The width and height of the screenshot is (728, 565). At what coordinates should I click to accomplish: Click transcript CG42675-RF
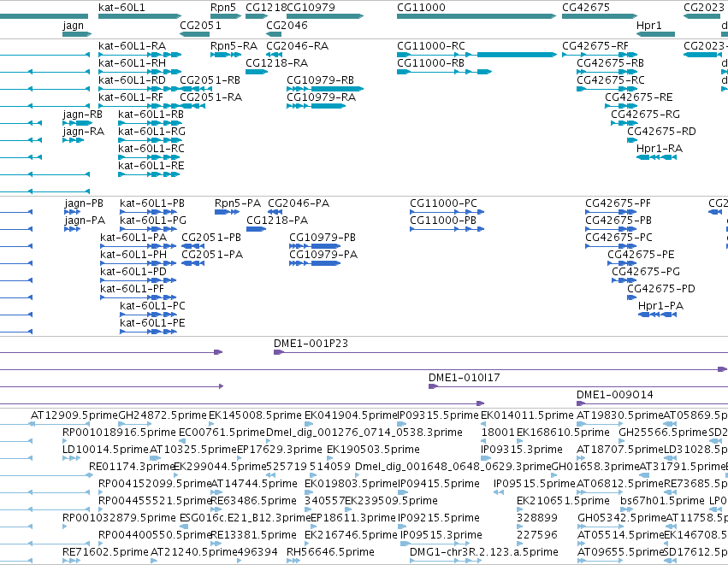600,55
